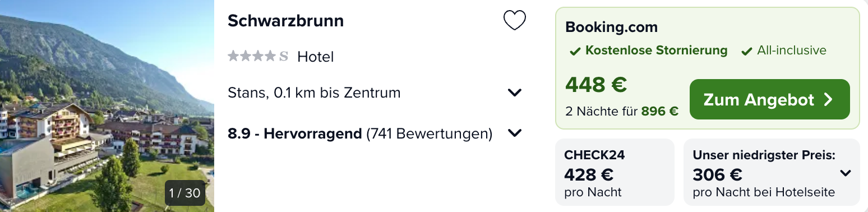Open the Schwarzbrunn hotel title link
This screenshot has width=868, height=212.
point(286,21)
